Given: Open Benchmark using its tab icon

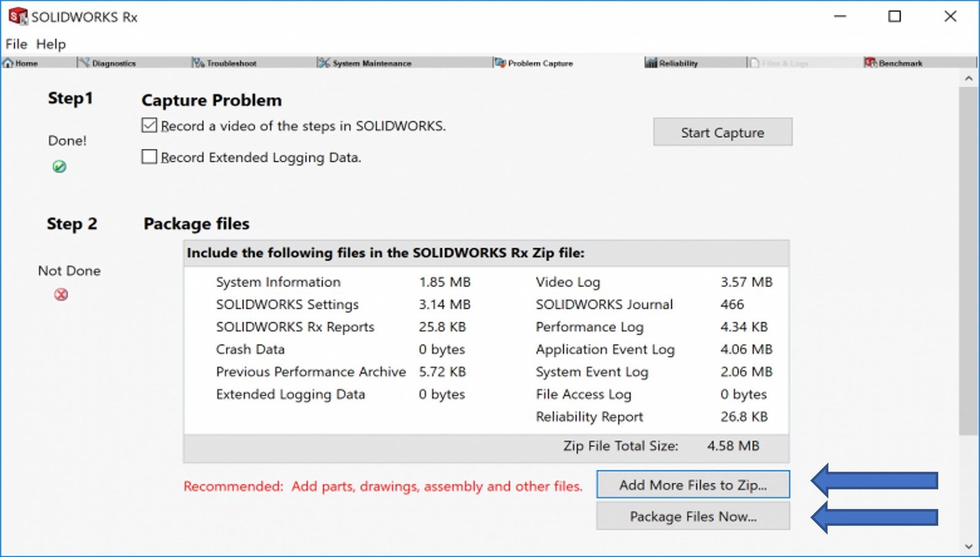Looking at the screenshot, I should [870, 63].
